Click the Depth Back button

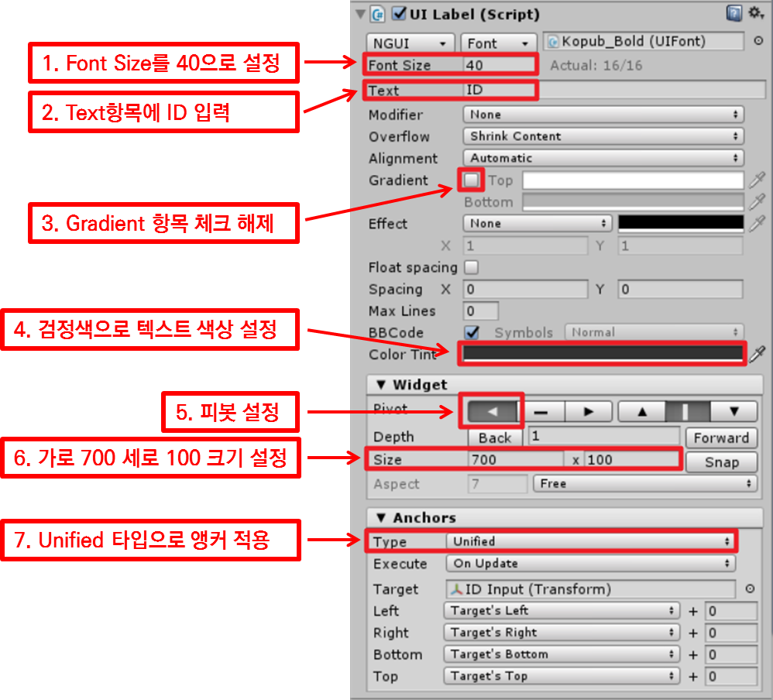tap(495, 437)
